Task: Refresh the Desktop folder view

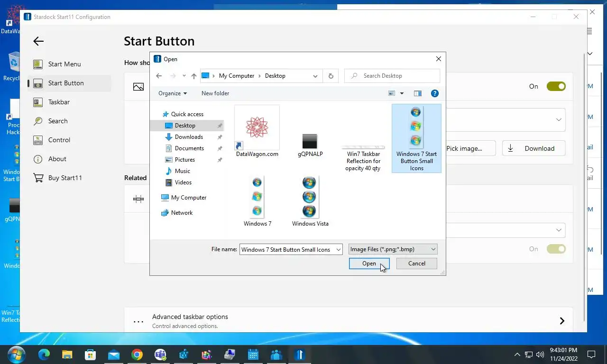Action: [x=331, y=76]
